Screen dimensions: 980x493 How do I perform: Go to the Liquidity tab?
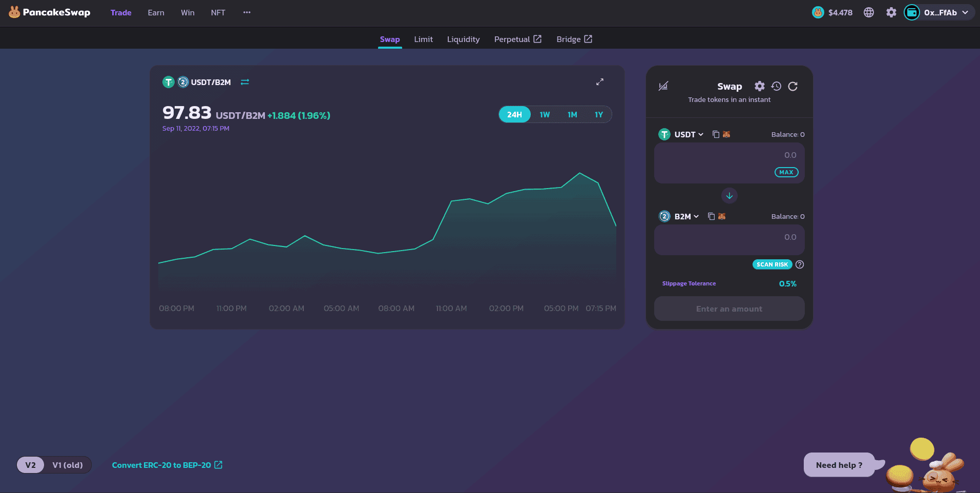pyautogui.click(x=464, y=39)
